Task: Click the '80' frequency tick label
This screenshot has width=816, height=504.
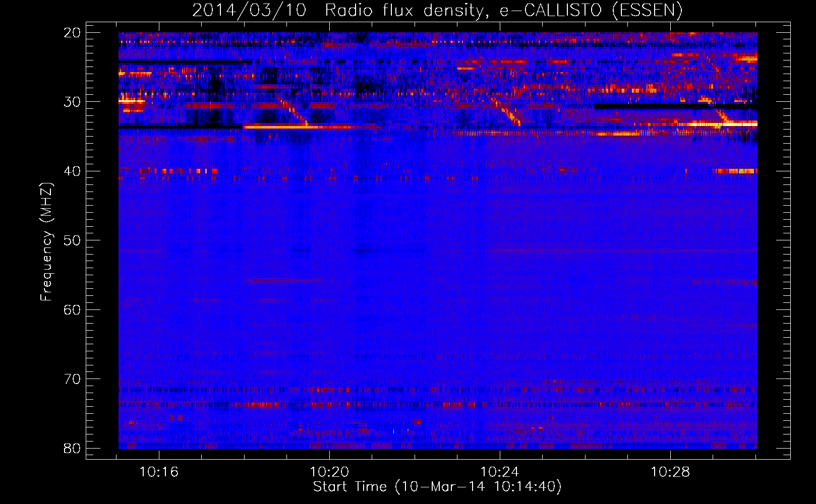Action: 72,449
